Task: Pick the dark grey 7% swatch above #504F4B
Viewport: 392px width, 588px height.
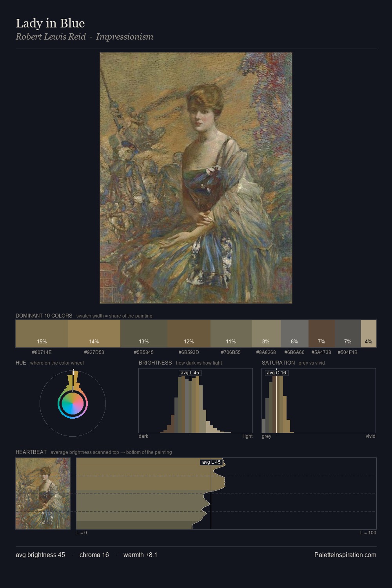Action: pyautogui.click(x=348, y=334)
